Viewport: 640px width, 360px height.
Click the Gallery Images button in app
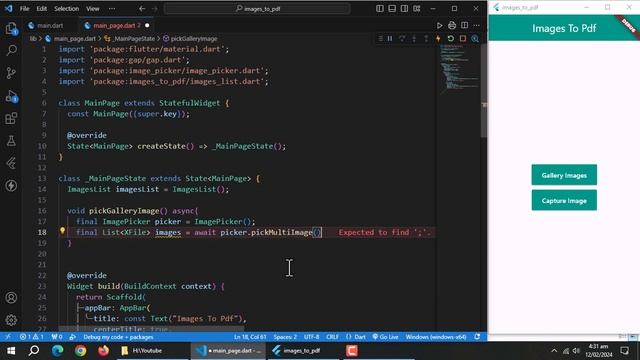point(564,175)
